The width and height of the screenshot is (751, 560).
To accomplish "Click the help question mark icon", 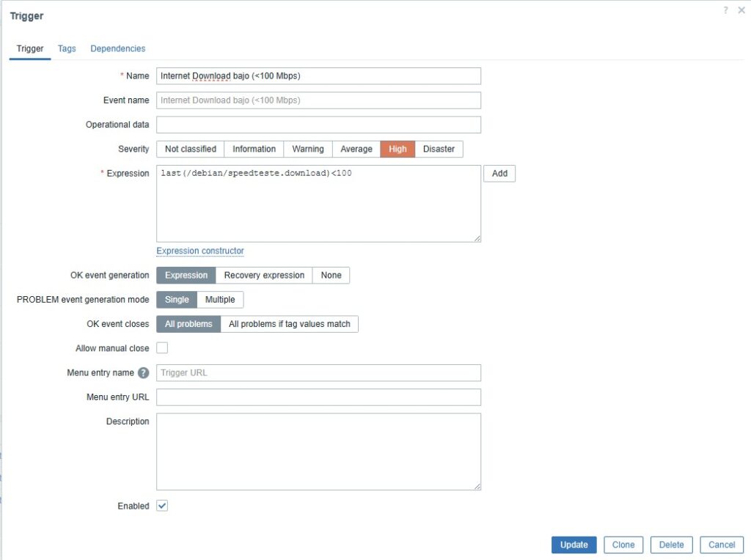I will (x=726, y=10).
